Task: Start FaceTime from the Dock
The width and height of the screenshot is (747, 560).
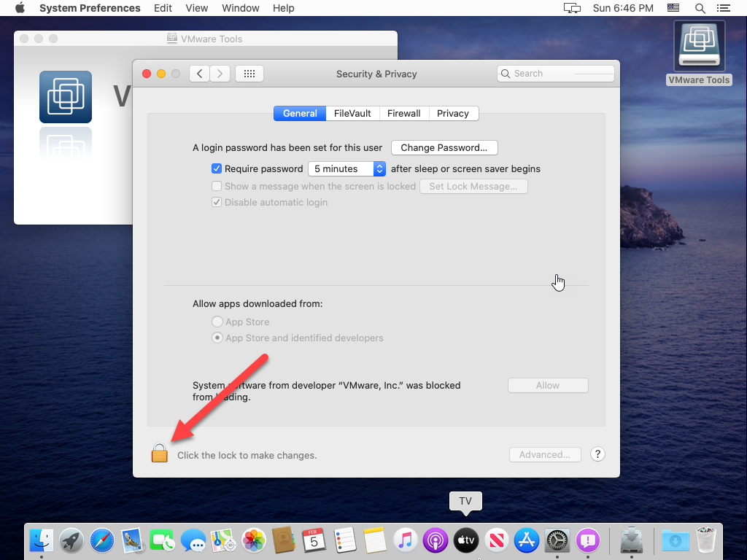Action: click(163, 540)
